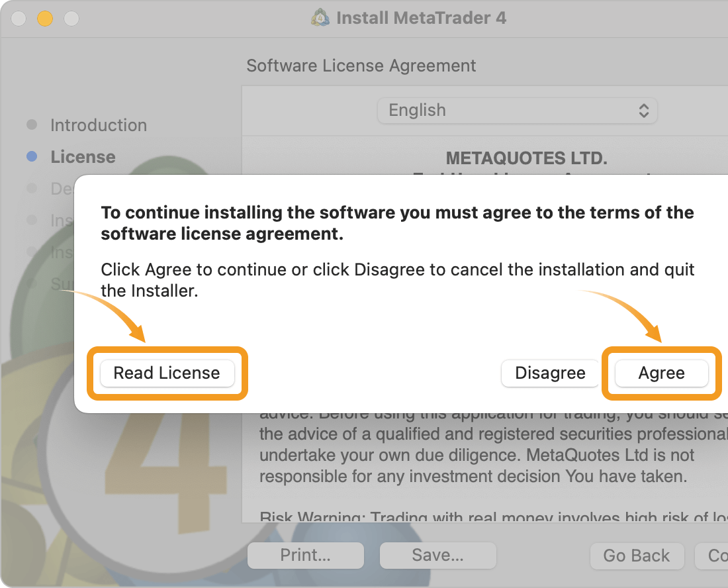
Task: Click the METAQUOTES LTD. heading text
Action: [x=527, y=158]
